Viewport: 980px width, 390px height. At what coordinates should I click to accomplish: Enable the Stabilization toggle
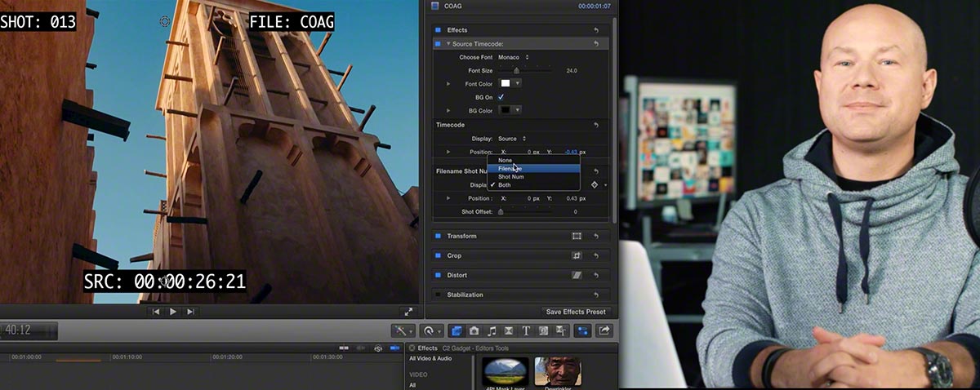click(438, 295)
